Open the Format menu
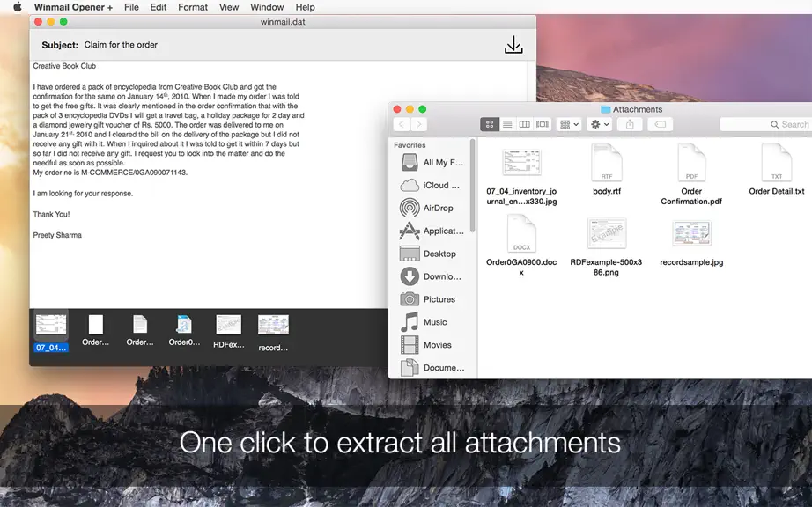Image resolution: width=812 pixels, height=507 pixels. point(193,7)
